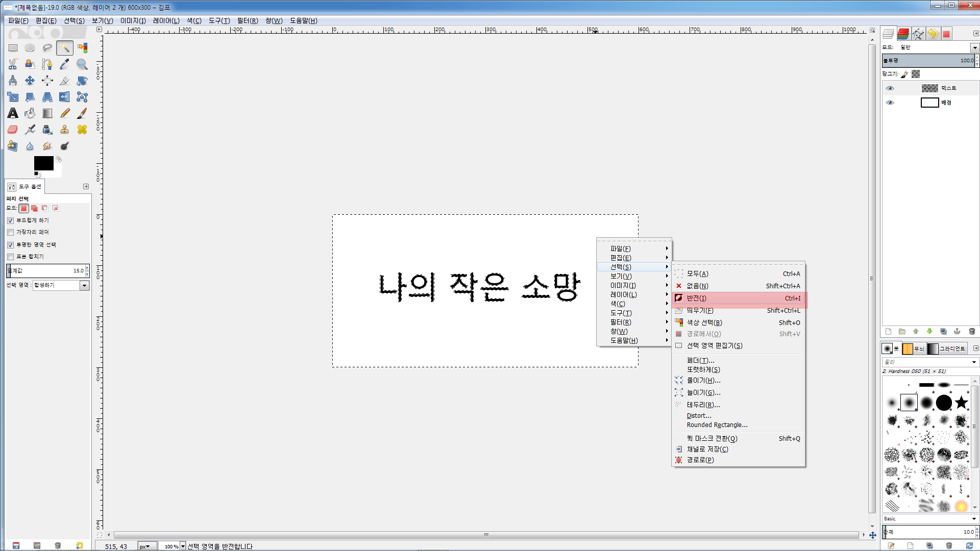Pick the Zoom magnifier tool
The width and height of the screenshot is (980, 551).
tap(82, 64)
